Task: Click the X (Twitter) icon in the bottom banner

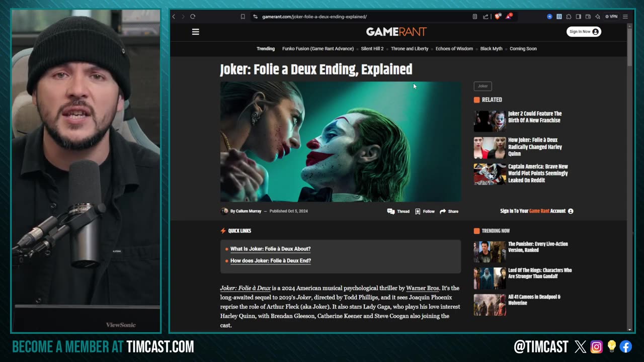Action: (x=580, y=346)
